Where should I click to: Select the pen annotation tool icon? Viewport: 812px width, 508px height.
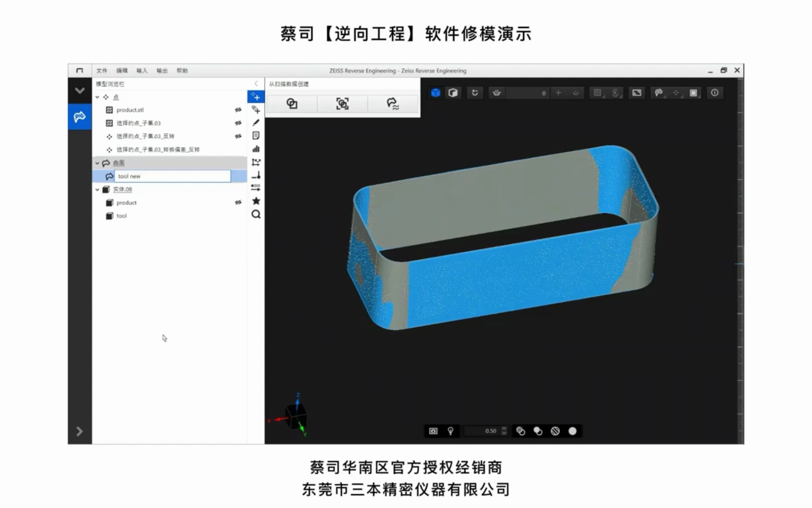tap(256, 122)
